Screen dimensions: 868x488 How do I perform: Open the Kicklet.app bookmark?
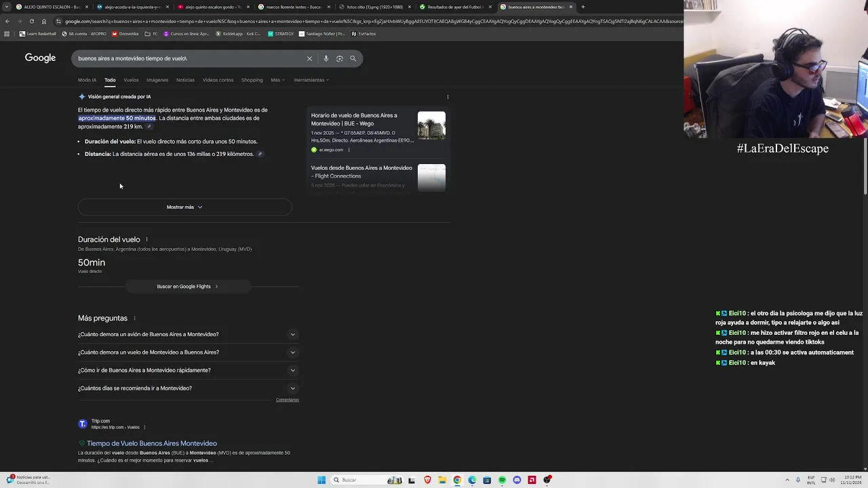[x=238, y=34]
